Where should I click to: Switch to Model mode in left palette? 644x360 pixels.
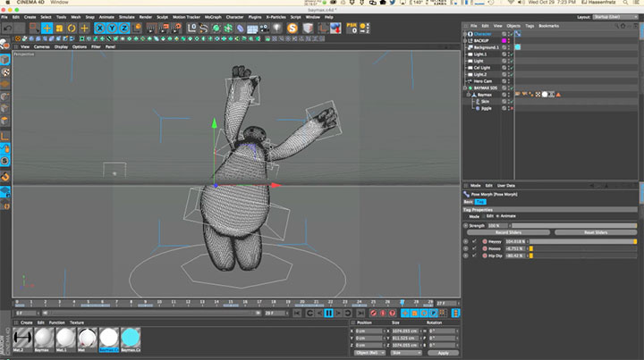(x=5, y=60)
